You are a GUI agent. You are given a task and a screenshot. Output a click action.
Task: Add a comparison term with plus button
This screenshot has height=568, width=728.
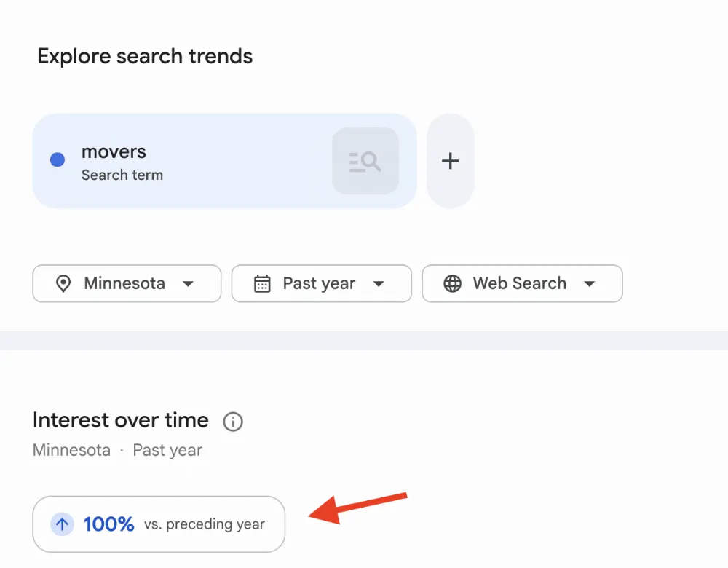point(451,161)
